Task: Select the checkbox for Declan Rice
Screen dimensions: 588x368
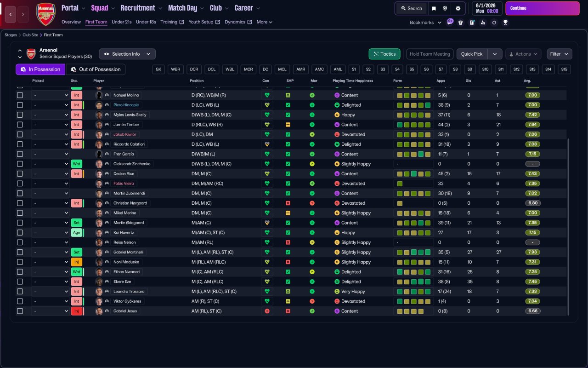Action: point(20,174)
